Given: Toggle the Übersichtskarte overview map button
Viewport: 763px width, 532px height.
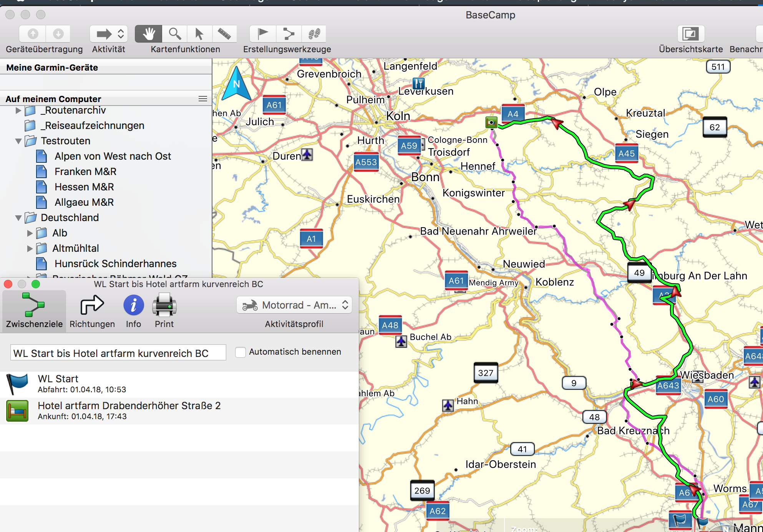Looking at the screenshot, I should tap(691, 34).
